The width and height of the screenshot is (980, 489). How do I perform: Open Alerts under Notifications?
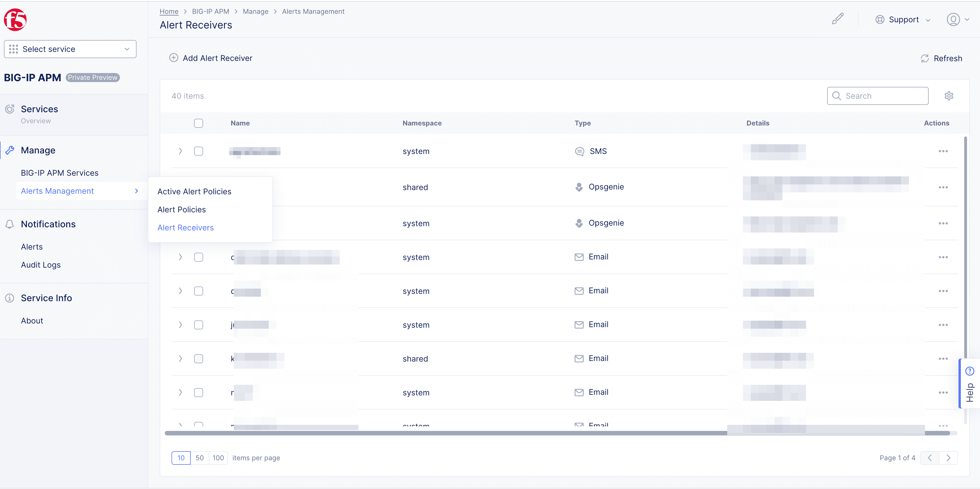[32, 247]
